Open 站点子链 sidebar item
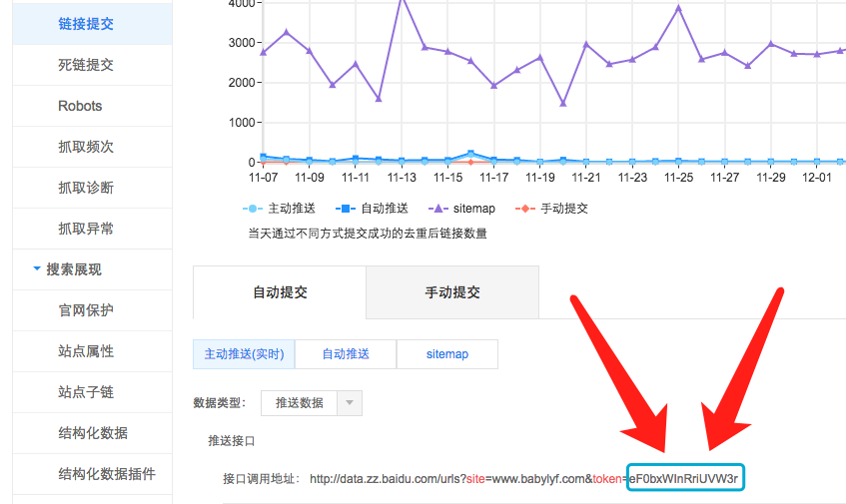Screen dimensions: 846x504 86,392
